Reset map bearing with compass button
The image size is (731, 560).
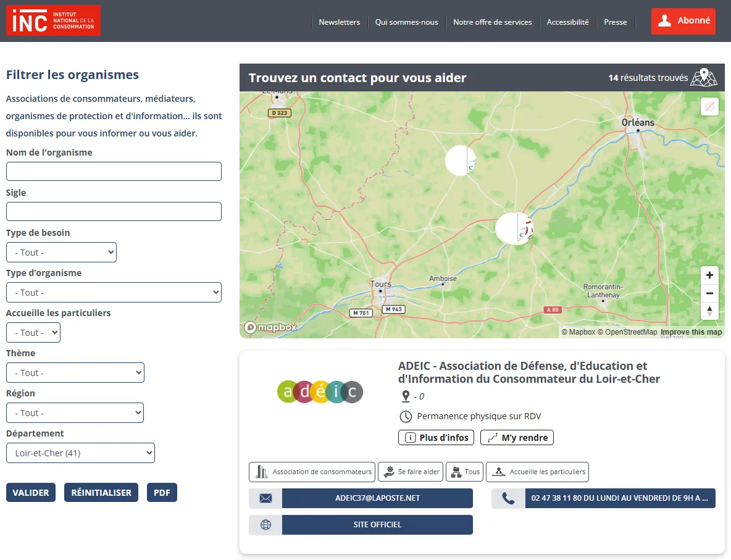pos(709,311)
